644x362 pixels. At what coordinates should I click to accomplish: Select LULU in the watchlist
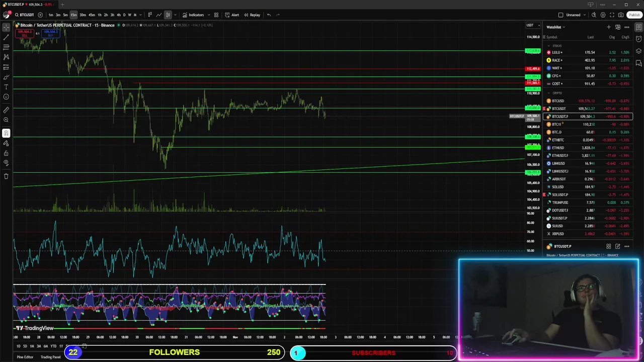click(x=588, y=52)
